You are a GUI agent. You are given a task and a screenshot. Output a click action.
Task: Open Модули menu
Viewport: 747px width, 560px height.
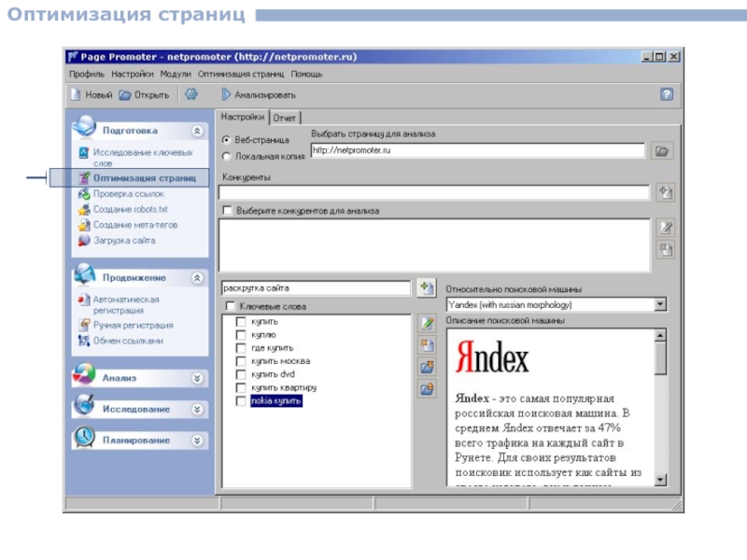(176, 74)
